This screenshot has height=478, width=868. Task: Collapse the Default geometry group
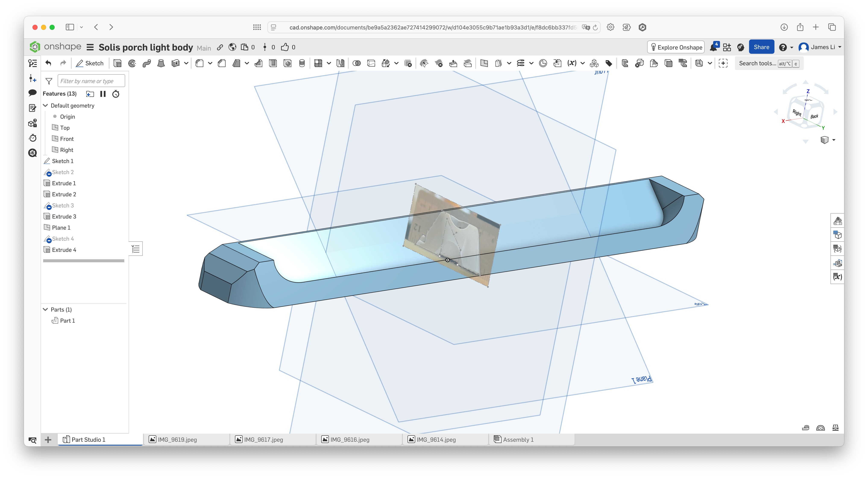pos(45,106)
